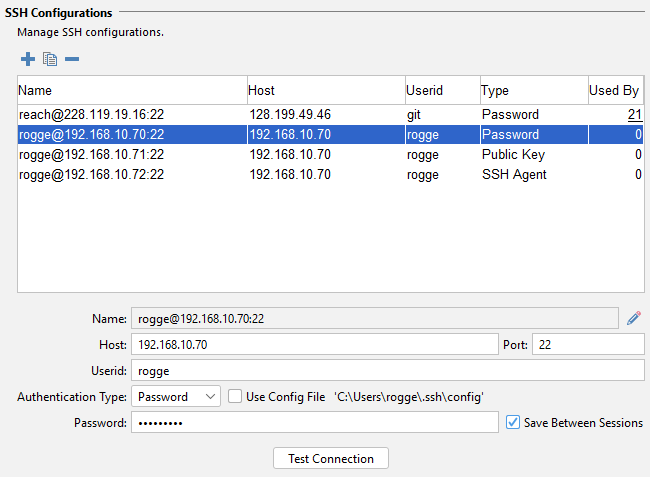This screenshot has width=650, height=477.
Task: Click the remove configuration minus icon
Action: coord(72,59)
